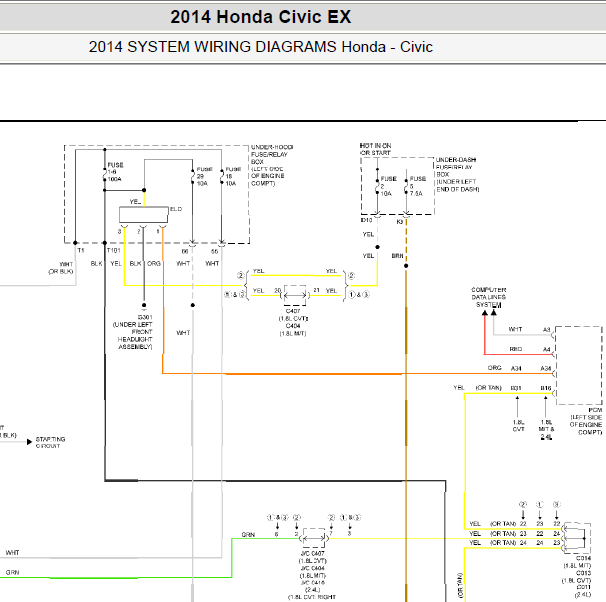Click the 'ORG' wire label below ELD
Viewport: 606px width, 602px height.
point(154,264)
